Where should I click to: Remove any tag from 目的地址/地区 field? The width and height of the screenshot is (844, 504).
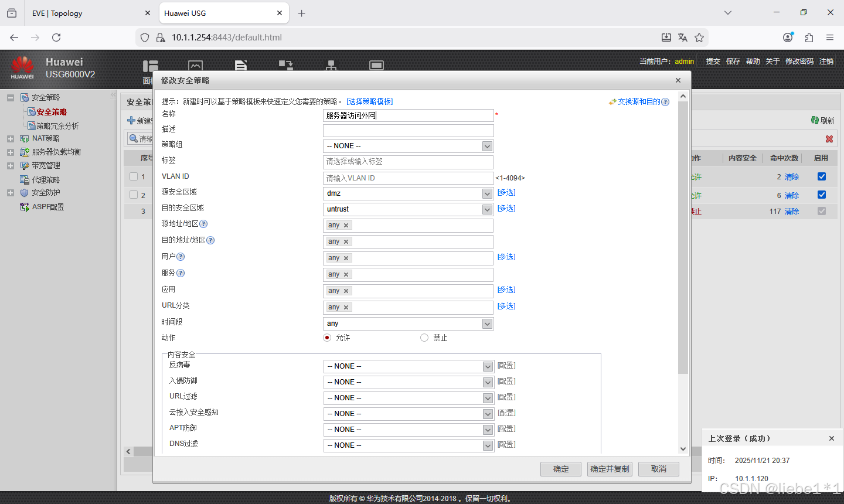(346, 242)
